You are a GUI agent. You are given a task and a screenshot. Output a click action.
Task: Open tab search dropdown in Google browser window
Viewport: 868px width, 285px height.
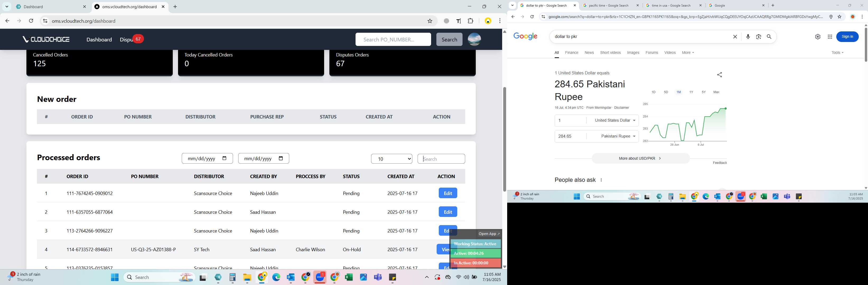coord(512,5)
